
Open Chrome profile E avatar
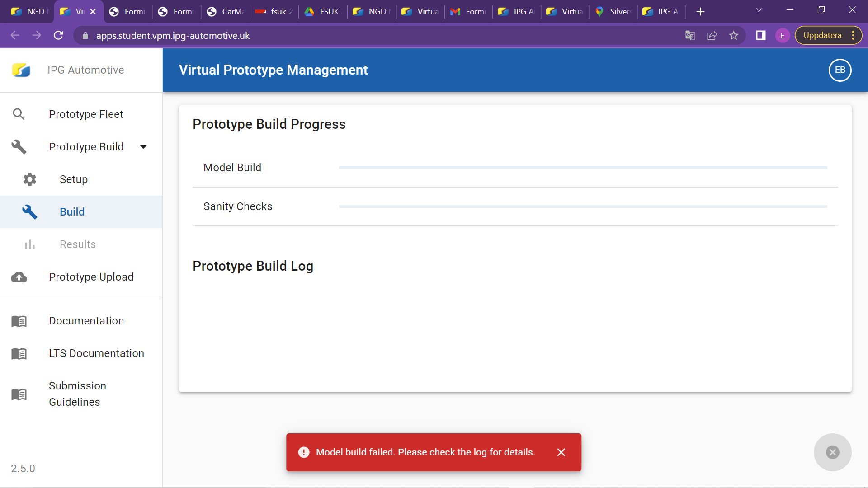[783, 35]
